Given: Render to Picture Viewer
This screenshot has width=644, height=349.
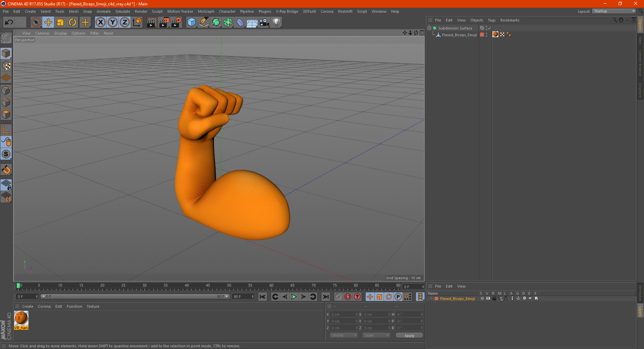Looking at the screenshot, I should pos(164,22).
